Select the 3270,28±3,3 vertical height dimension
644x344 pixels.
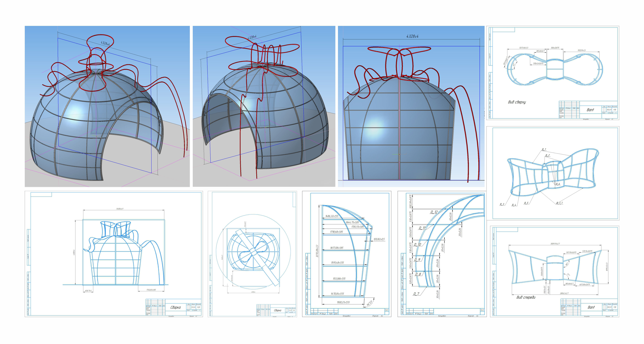pyautogui.click(x=317, y=251)
